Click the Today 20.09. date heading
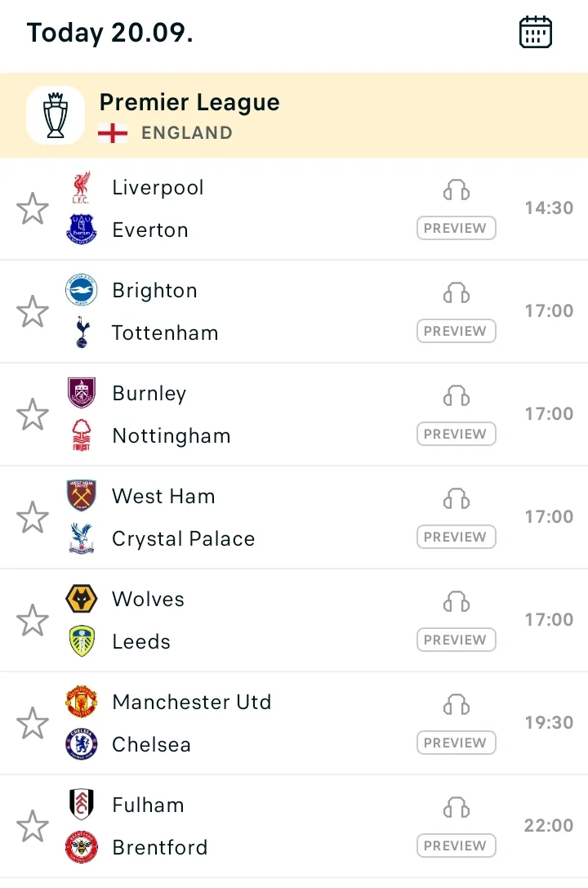Image resolution: width=588 pixels, height=888 pixels. tap(109, 33)
